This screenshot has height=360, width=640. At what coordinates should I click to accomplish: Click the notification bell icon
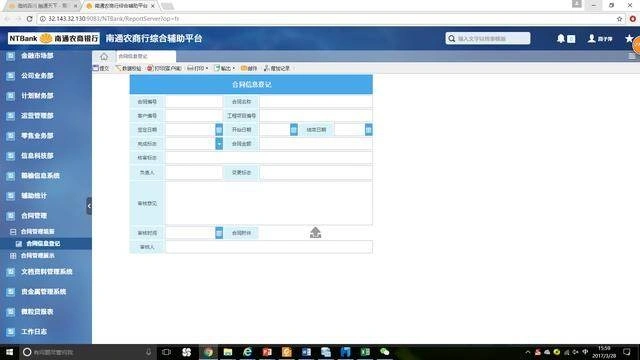click(561, 38)
